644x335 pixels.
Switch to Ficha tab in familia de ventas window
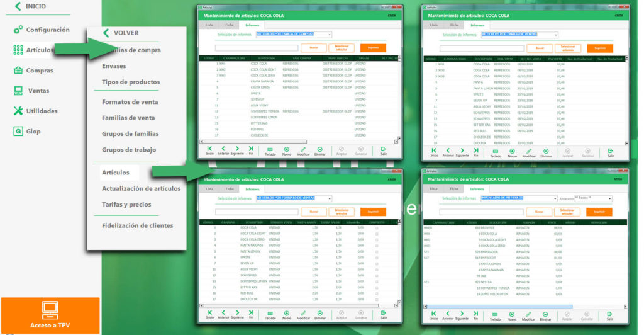[x=454, y=25]
